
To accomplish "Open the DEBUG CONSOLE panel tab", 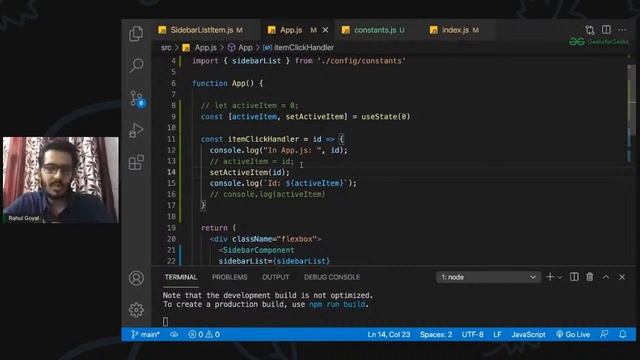I will (x=332, y=277).
